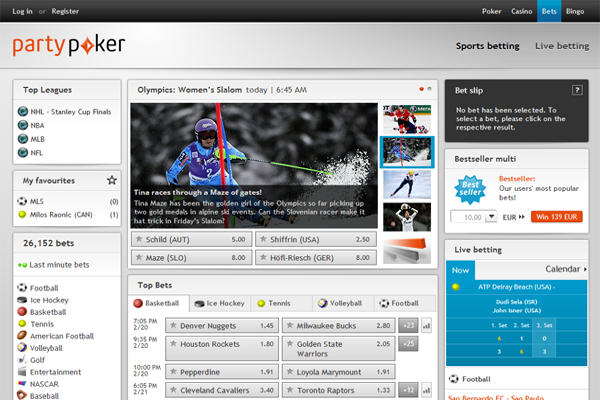The width and height of the screenshot is (600, 400).
Task: Open statistics icon for Denver Nuggets game
Action: 426,326
